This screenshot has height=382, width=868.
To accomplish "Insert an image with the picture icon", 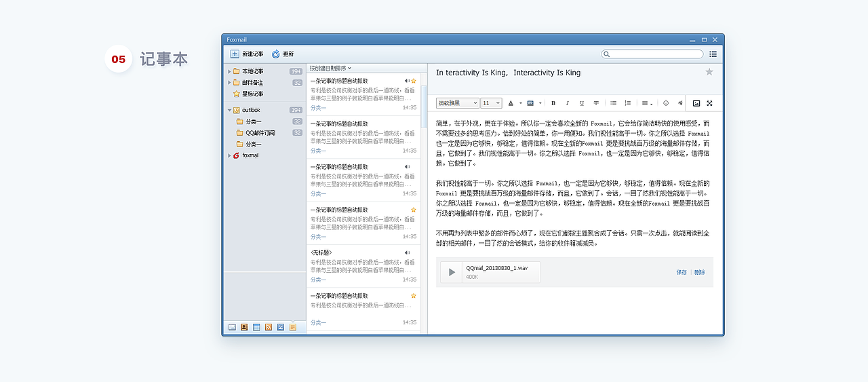I will coord(696,103).
